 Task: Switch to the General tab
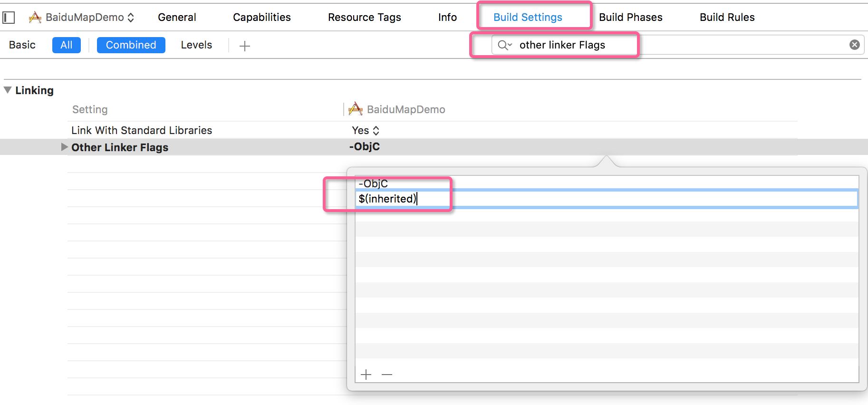pyautogui.click(x=177, y=17)
